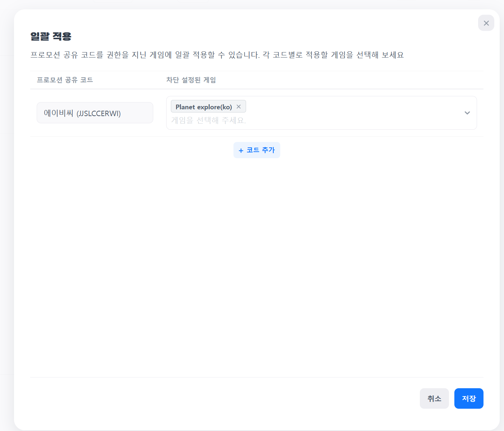Click the Planet explore(ko) tag label
Screen dimensions: 504x431
(204, 107)
